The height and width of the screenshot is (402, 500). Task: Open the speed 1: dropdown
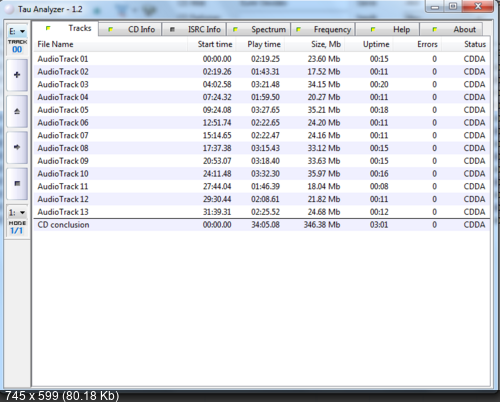point(17,212)
